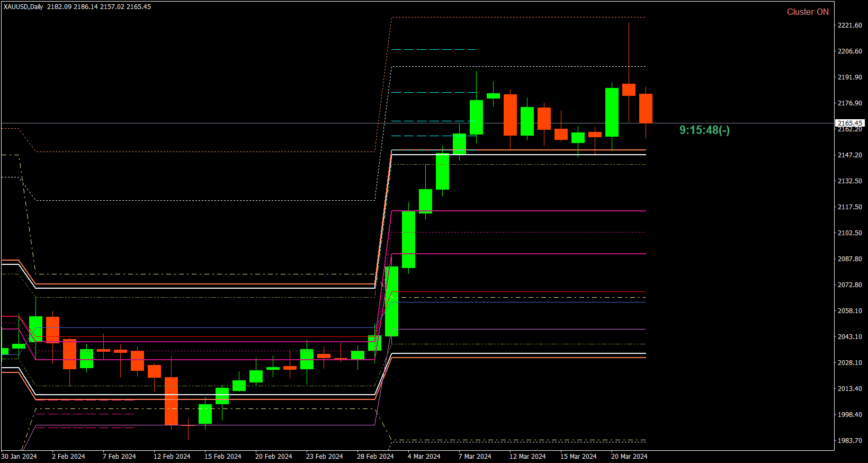Screen dimensions: 868x463
Task: Click the 1998.40 price axis label
Action: pyautogui.click(x=849, y=415)
